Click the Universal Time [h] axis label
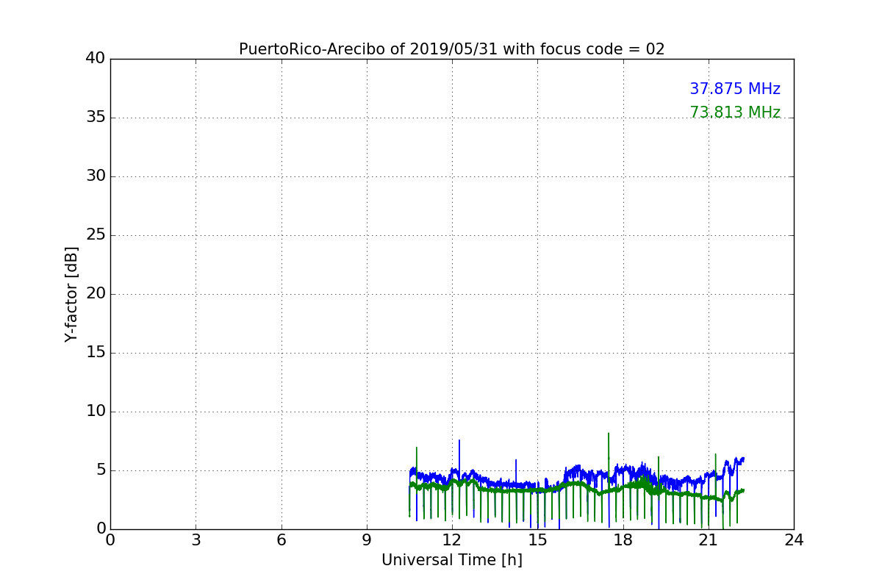 click(451, 560)
